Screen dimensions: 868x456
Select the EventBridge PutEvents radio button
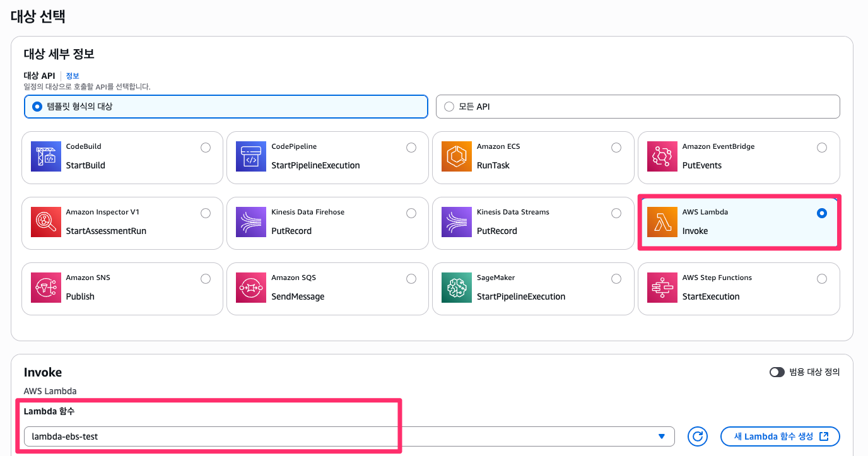pos(822,148)
